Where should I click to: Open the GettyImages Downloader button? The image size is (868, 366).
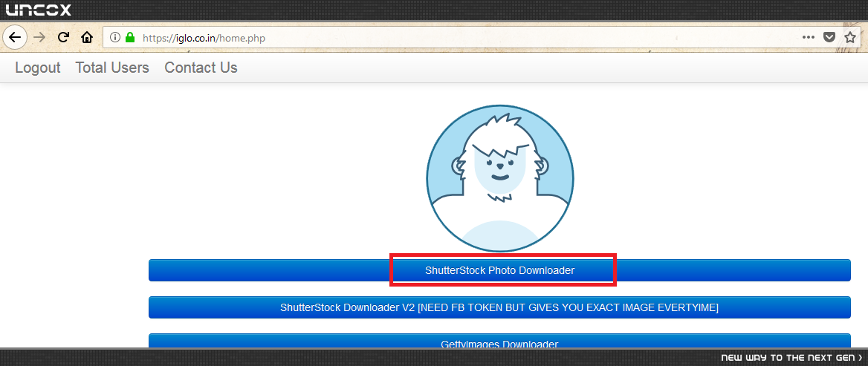coord(499,341)
